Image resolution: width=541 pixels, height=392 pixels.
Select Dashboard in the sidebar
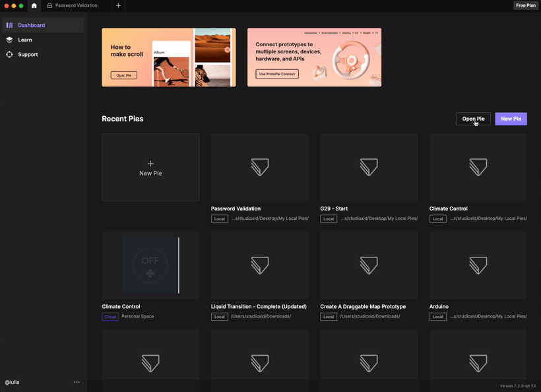pyautogui.click(x=43, y=25)
